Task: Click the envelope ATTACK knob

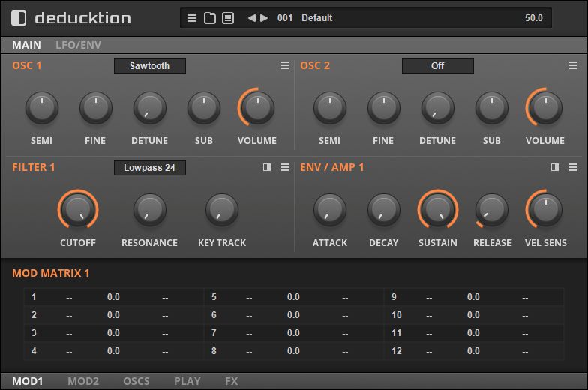Action: (330, 210)
